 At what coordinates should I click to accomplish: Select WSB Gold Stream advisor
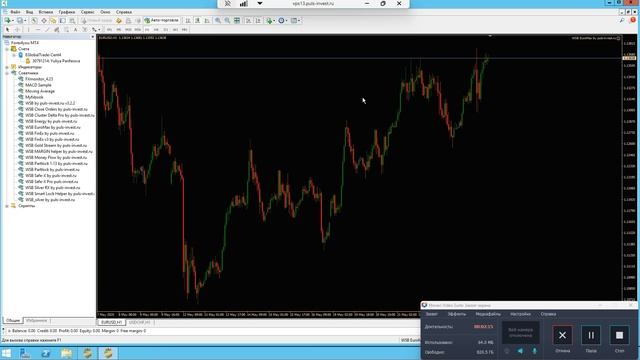point(56,145)
